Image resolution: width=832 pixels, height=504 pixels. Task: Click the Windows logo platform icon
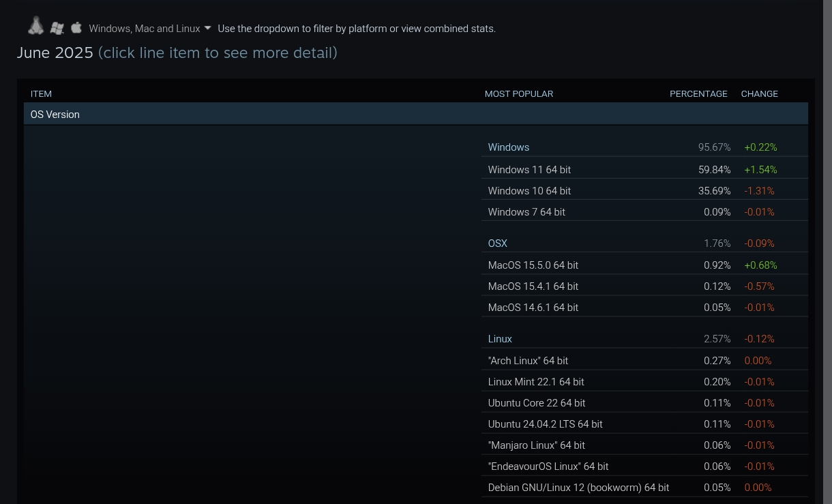click(57, 28)
